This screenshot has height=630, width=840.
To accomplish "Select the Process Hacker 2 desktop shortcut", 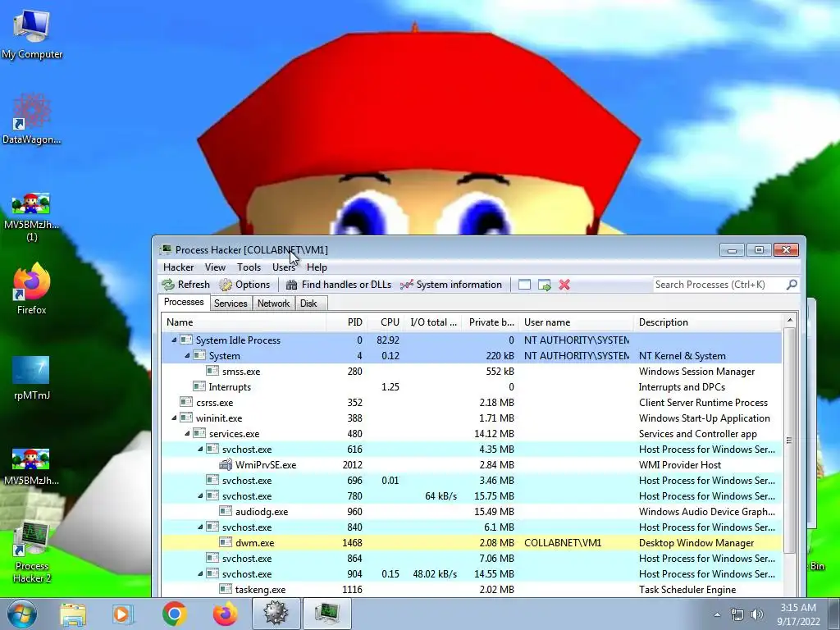I will (32, 553).
